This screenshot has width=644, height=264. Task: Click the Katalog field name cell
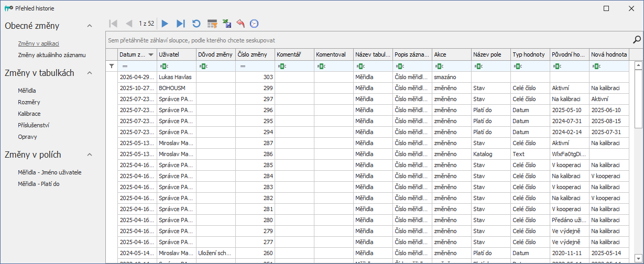pos(491,154)
